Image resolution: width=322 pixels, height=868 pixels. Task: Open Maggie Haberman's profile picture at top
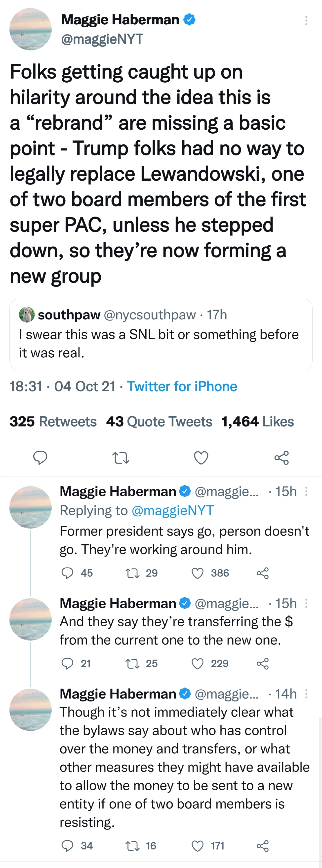tap(31, 29)
